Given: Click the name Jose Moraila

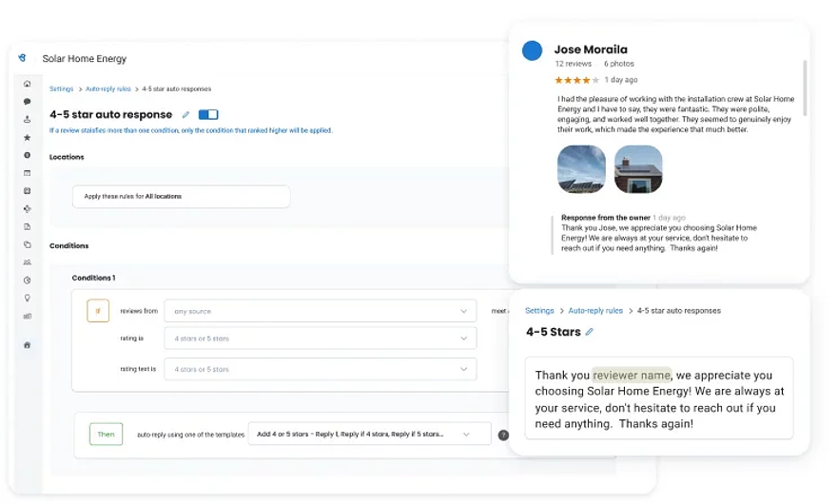Looking at the screenshot, I should 591,49.
